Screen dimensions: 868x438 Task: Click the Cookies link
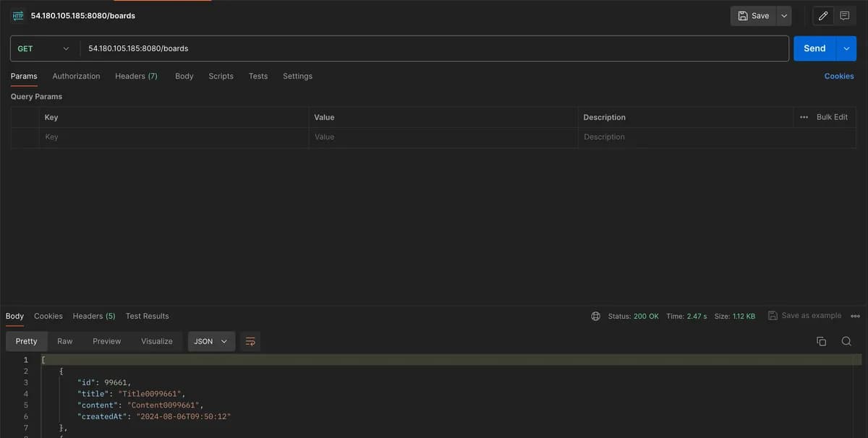(x=839, y=76)
